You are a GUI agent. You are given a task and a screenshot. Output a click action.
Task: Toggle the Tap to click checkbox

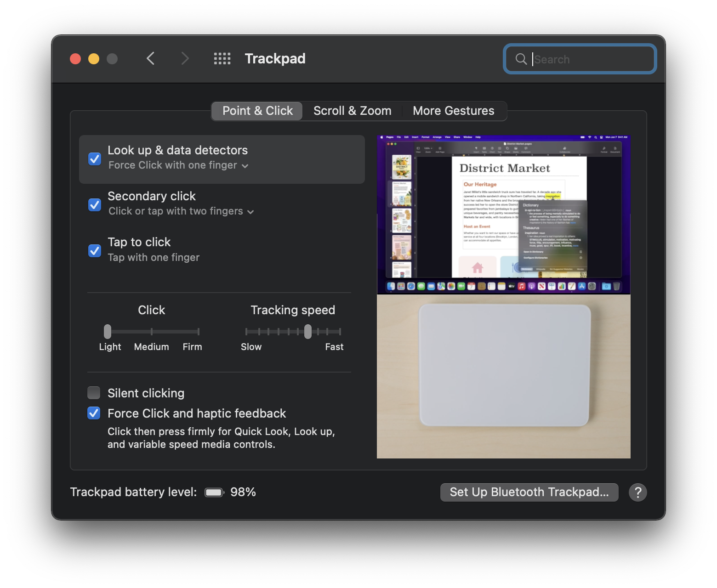[x=95, y=251]
